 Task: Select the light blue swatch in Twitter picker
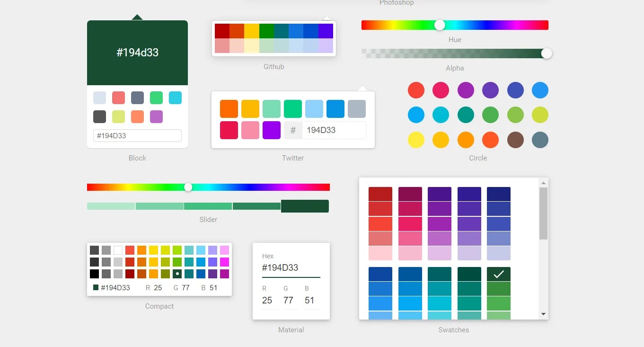tap(314, 109)
